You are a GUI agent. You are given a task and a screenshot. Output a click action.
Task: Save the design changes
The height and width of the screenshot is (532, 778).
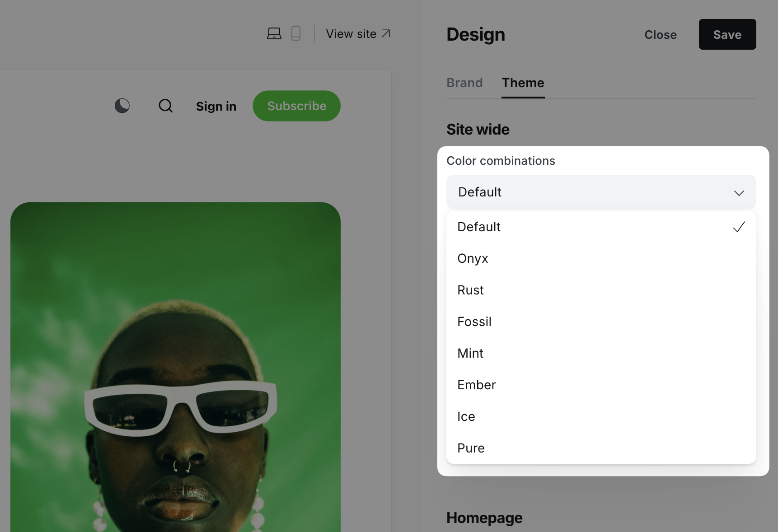pyautogui.click(x=727, y=34)
